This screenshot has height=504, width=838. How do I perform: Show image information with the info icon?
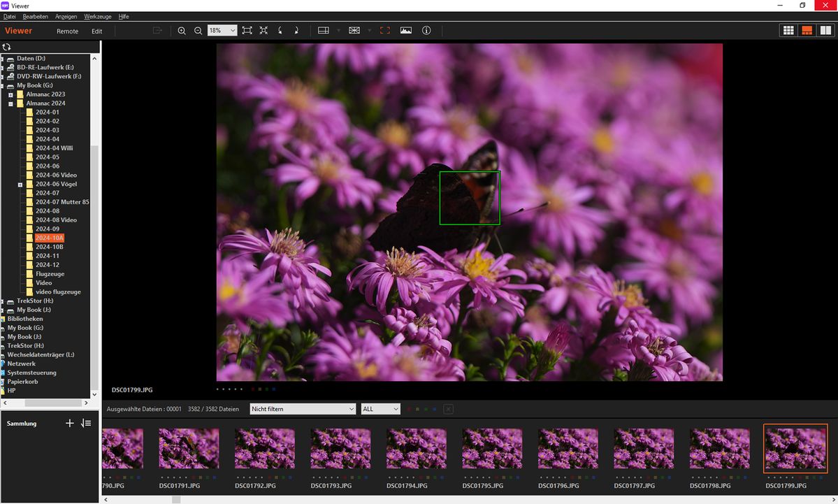[426, 31]
